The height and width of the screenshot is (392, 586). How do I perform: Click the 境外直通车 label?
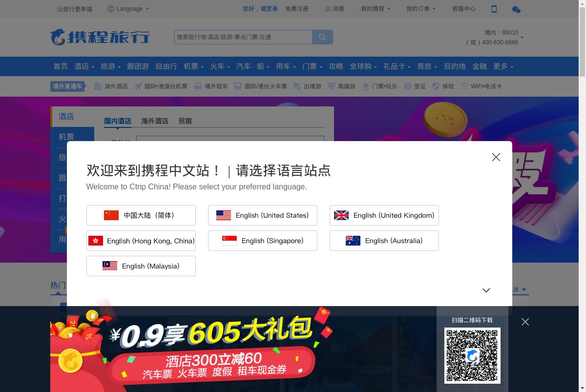click(67, 86)
